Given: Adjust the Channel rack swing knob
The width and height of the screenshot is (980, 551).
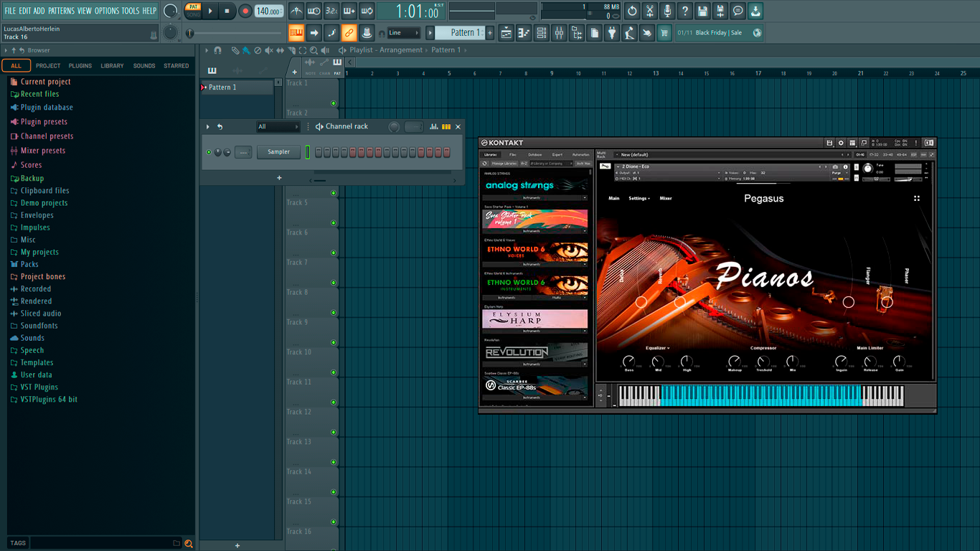Looking at the screenshot, I should pos(394,127).
